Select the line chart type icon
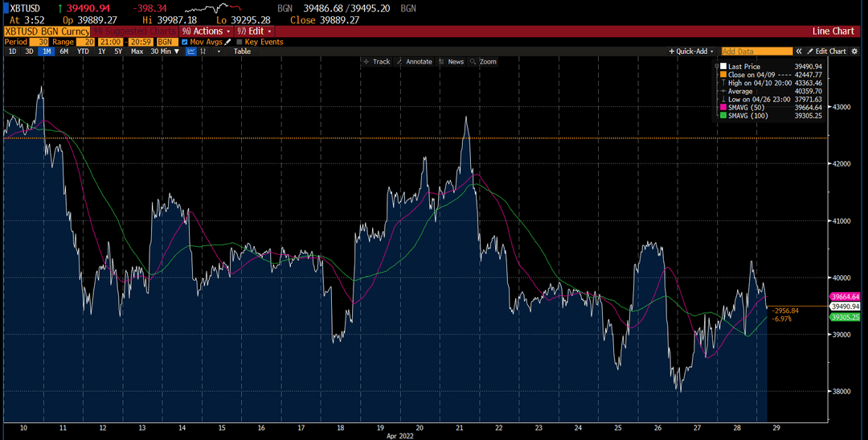The width and height of the screenshot is (868, 440). [x=191, y=51]
